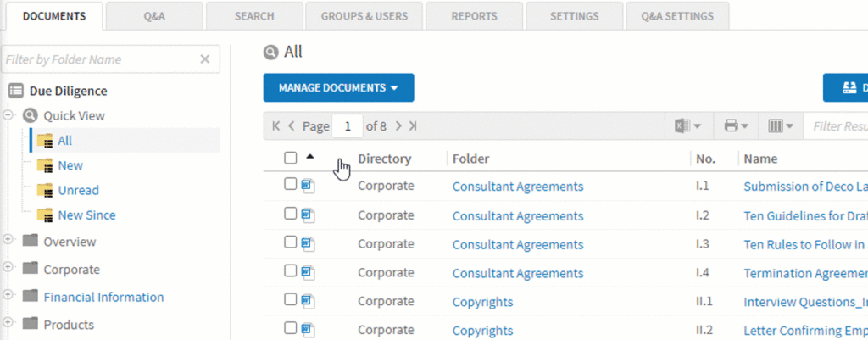The height and width of the screenshot is (340, 868).
Task: Click the first page navigation icon
Action: (276, 126)
